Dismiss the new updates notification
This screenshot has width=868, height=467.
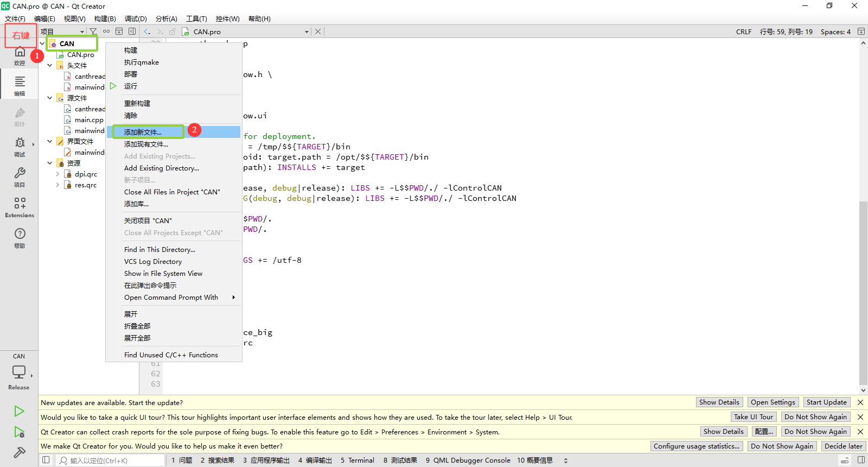[860, 402]
